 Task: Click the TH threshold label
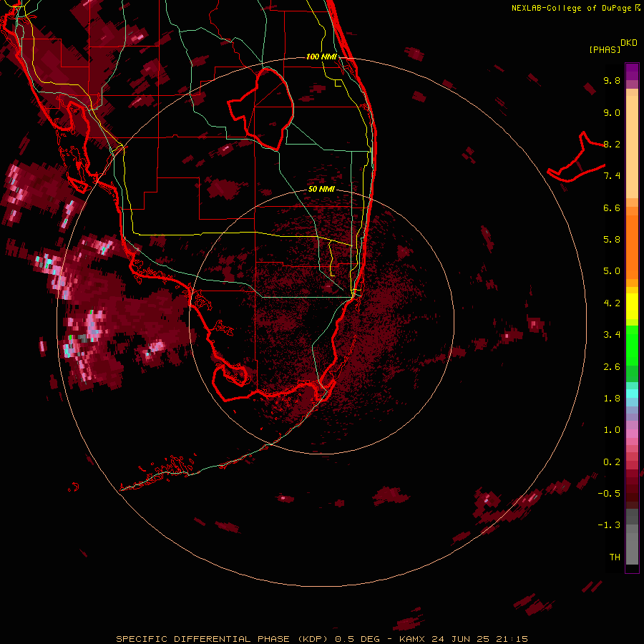615,557
